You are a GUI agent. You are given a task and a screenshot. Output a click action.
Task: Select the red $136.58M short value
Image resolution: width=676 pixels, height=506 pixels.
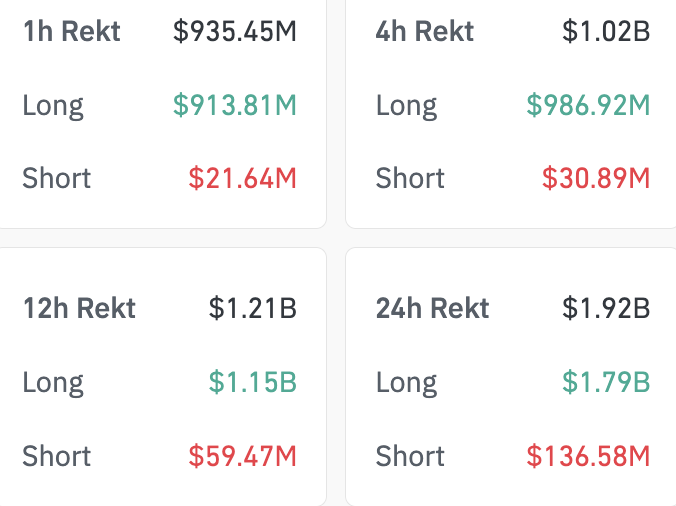pos(589,456)
